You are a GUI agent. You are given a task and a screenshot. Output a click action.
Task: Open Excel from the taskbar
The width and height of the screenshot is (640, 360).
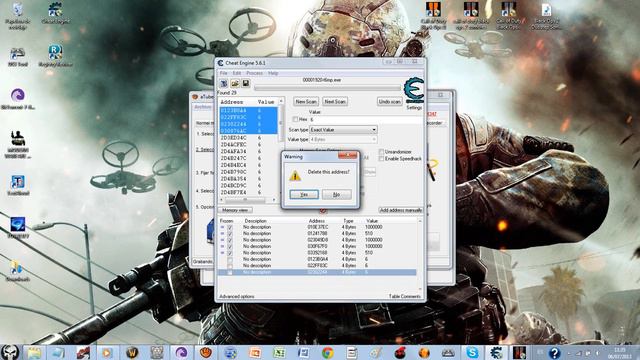279,353
